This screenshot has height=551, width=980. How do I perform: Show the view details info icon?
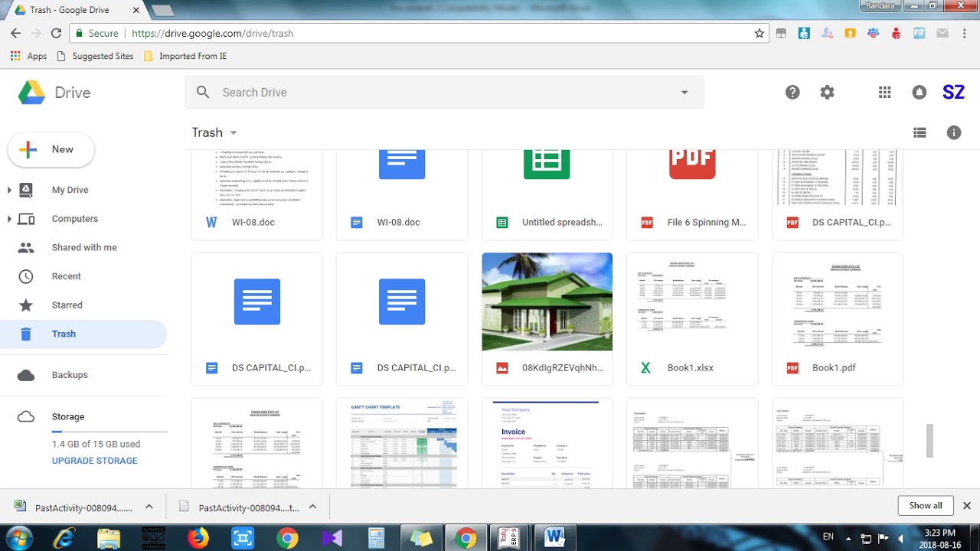coord(954,132)
